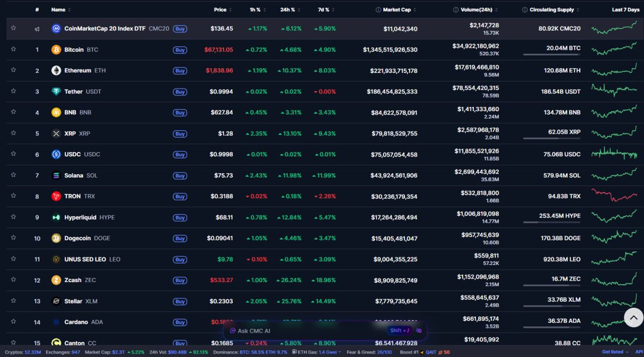Toggle watchlist star for Solana

(13, 175)
